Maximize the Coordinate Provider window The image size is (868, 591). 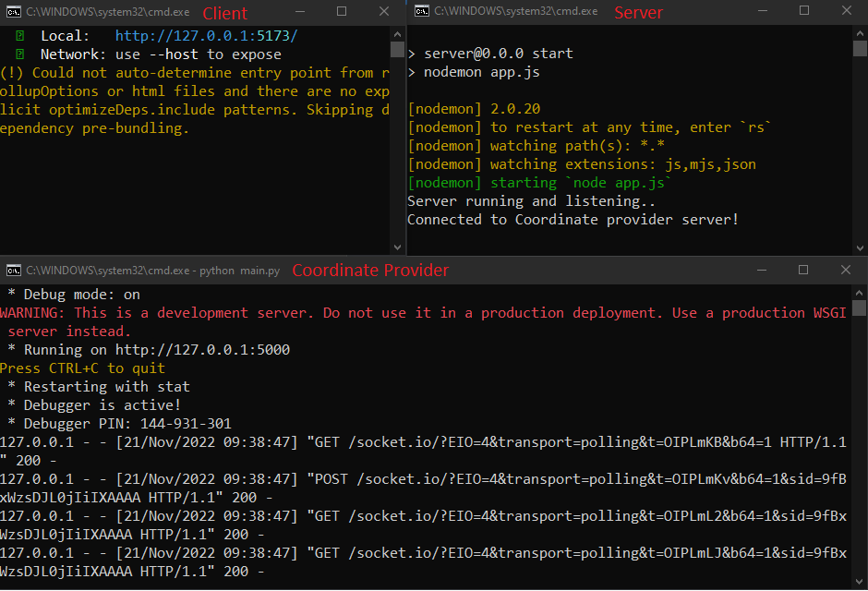(x=803, y=270)
